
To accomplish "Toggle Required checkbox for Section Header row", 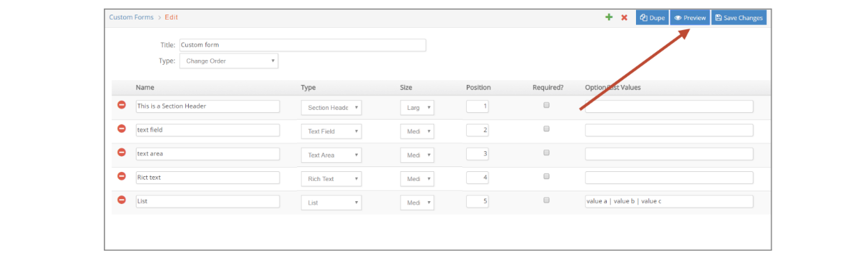I will click(x=546, y=105).
